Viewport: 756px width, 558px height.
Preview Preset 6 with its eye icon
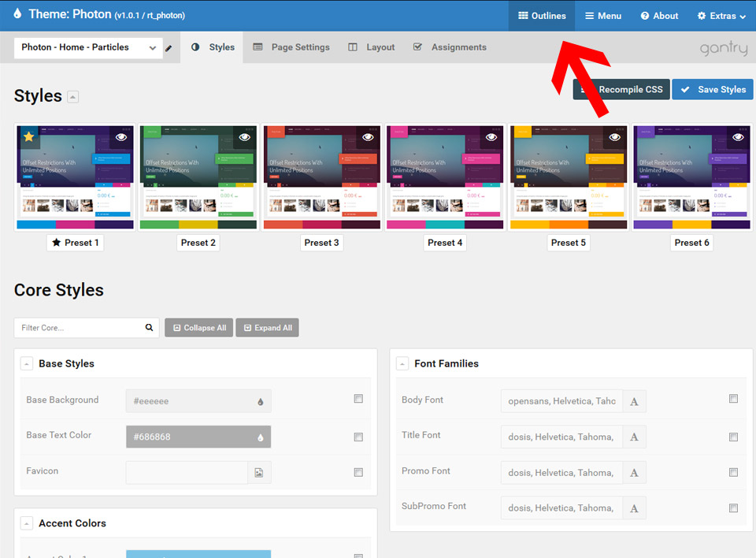pyautogui.click(x=738, y=137)
